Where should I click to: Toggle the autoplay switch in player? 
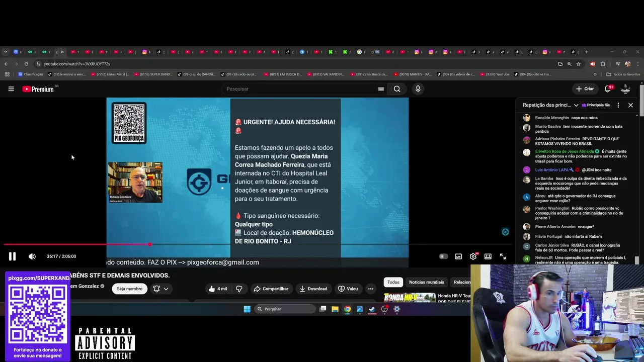point(443,256)
